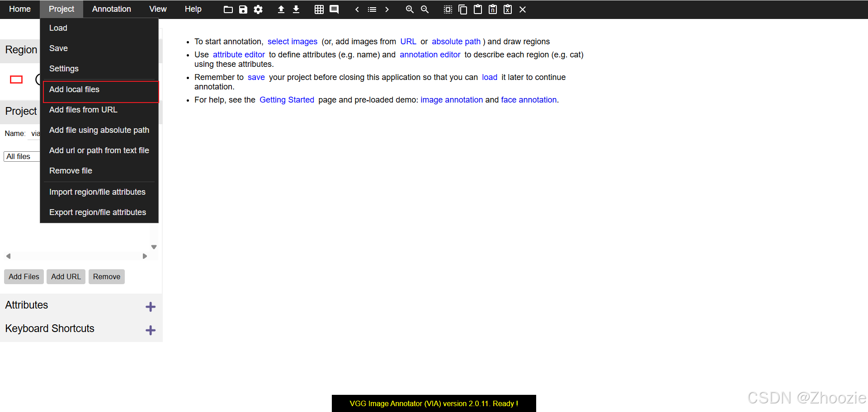Choose Settings from Project menu
This screenshot has width=868, height=412.
pyautogui.click(x=99, y=69)
